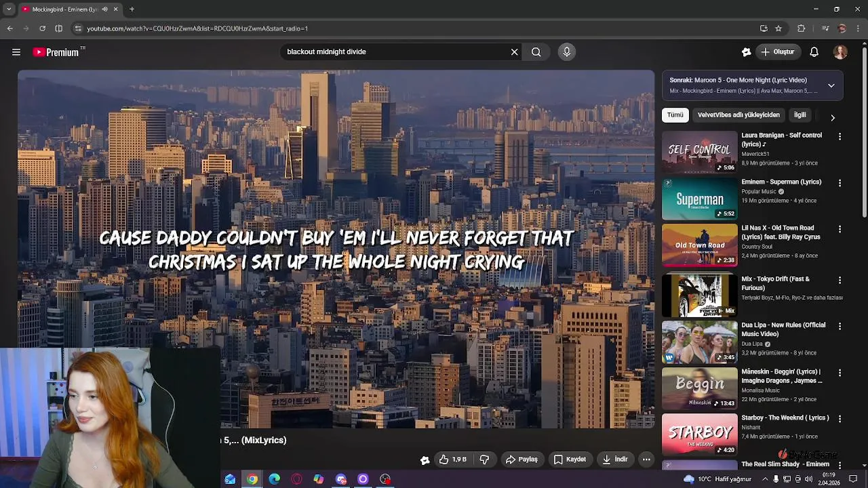Clear the search box with X
The width and height of the screenshot is (868, 488).
pos(514,52)
